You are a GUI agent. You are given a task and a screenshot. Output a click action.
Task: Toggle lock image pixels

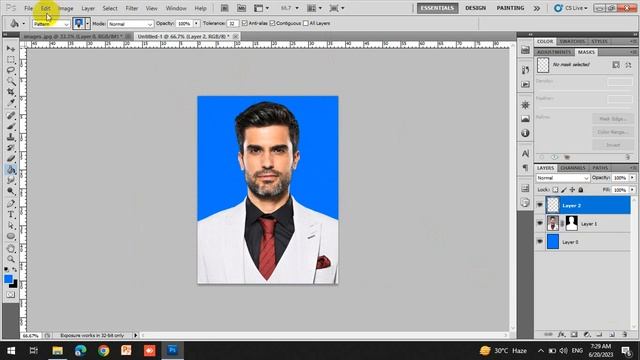pos(564,190)
